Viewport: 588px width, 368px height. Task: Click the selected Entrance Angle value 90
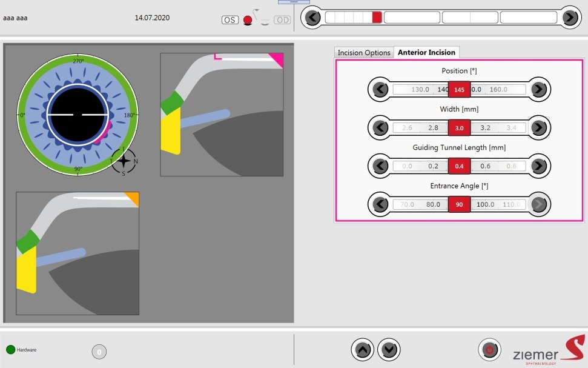pyautogui.click(x=460, y=204)
